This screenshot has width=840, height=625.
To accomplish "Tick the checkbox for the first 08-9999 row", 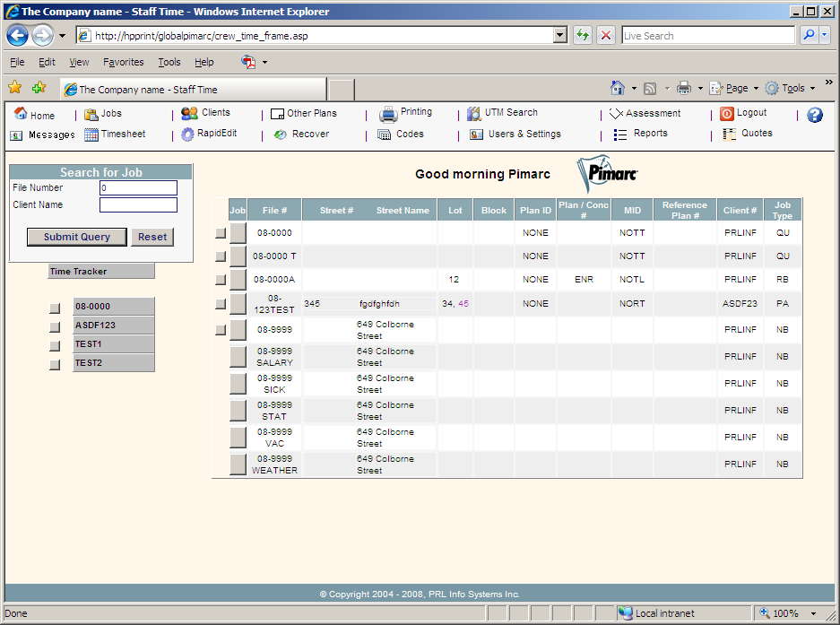I will coord(221,330).
